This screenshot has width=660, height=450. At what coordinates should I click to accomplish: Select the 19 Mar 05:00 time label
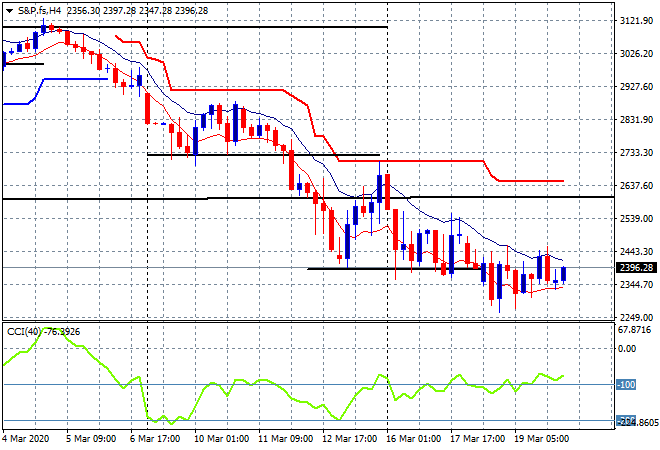pos(541,439)
